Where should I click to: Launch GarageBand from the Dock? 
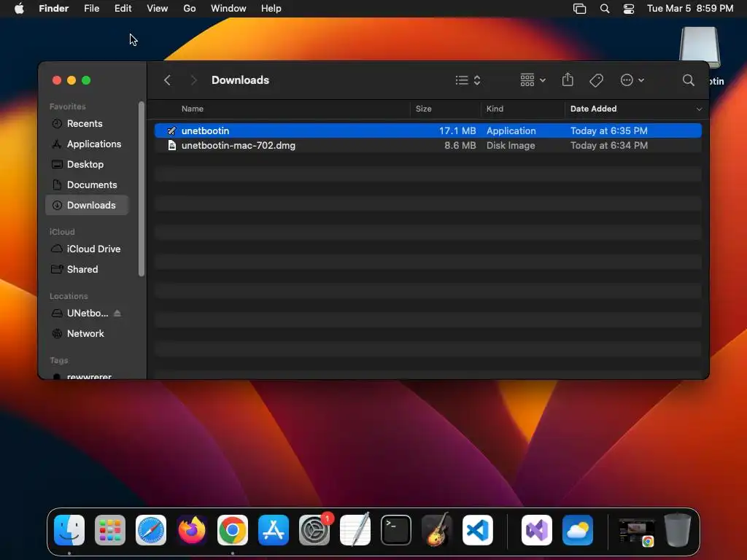437,529
